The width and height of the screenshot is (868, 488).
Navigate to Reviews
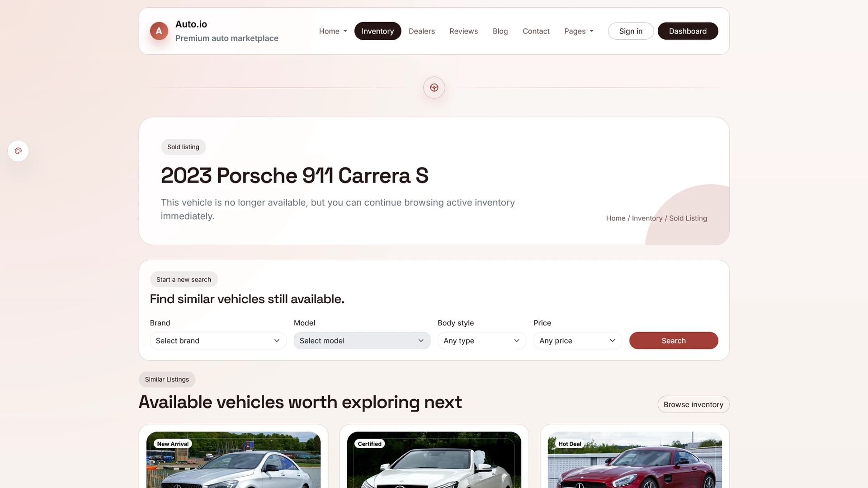coord(463,31)
